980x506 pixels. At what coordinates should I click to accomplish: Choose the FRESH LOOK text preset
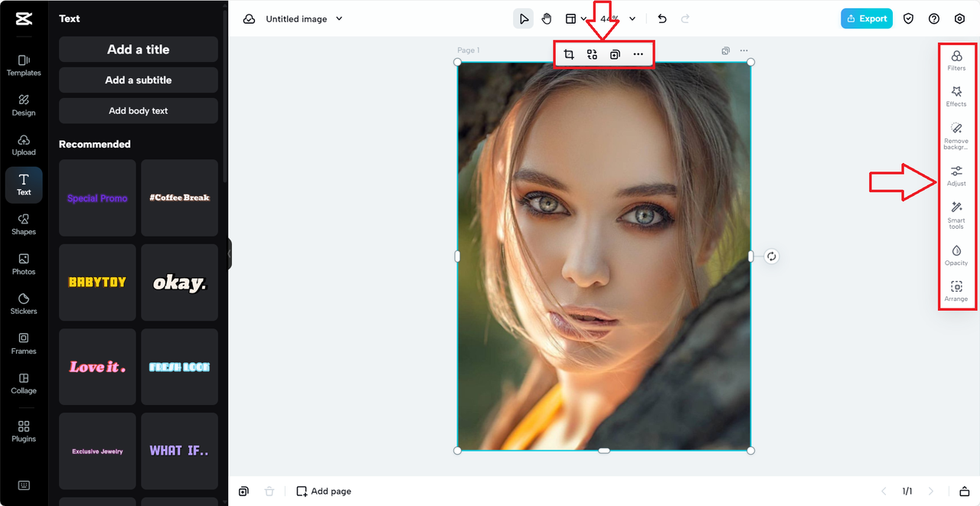point(179,367)
